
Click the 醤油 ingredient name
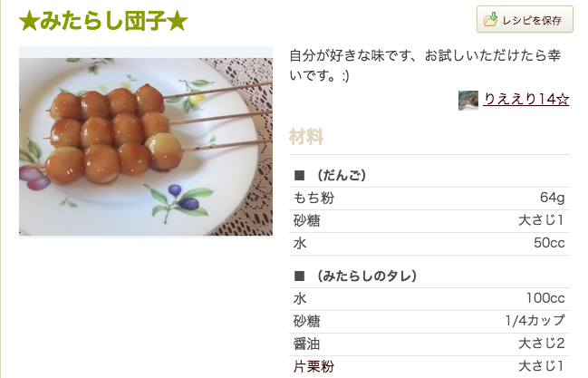[x=306, y=344]
